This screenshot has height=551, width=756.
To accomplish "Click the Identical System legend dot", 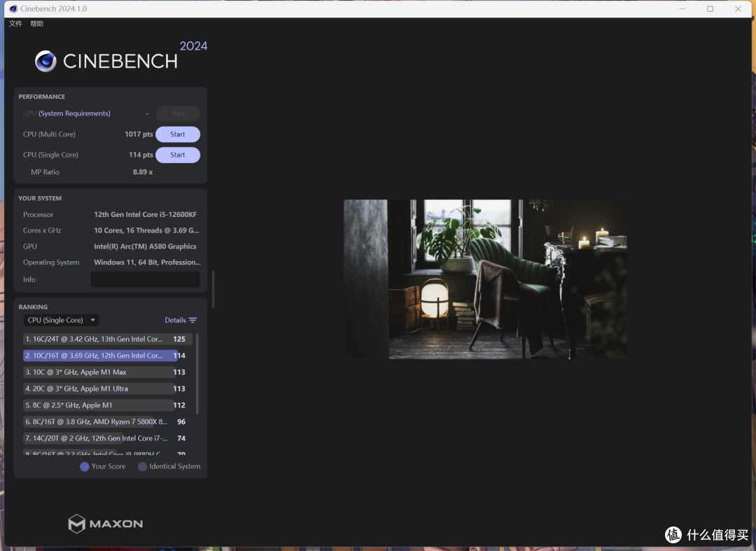I will point(142,467).
